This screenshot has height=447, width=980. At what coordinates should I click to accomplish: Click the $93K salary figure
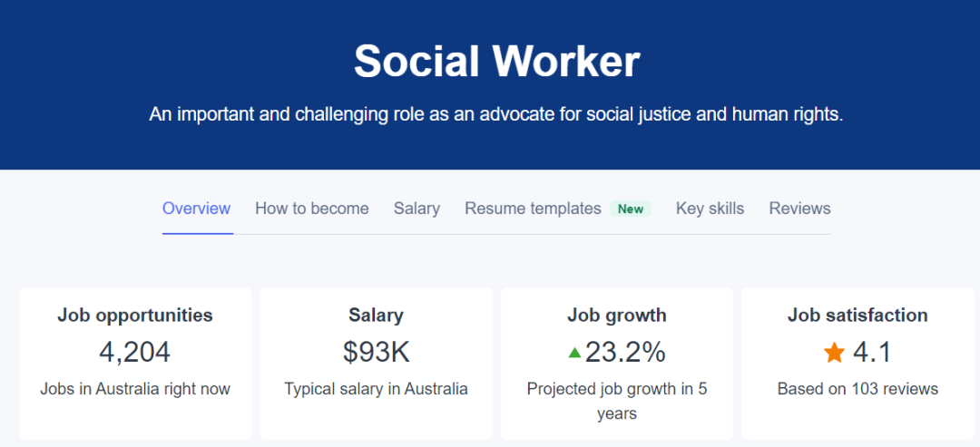coord(377,353)
